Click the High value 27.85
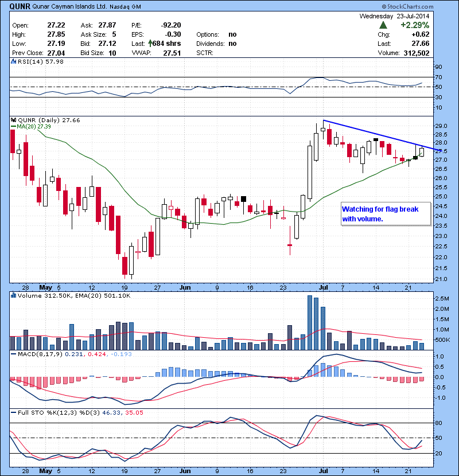The width and height of the screenshot is (459, 476). [56, 34]
